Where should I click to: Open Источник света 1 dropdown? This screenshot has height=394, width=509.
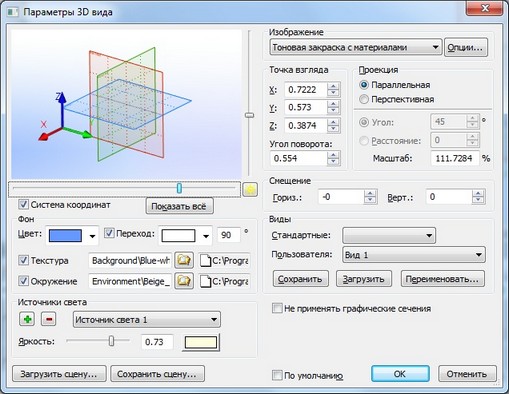click(x=147, y=320)
